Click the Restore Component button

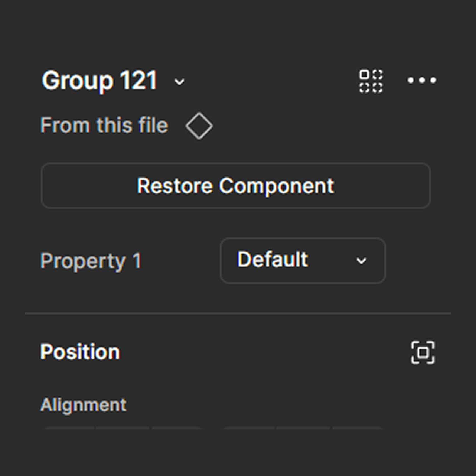[x=235, y=186]
